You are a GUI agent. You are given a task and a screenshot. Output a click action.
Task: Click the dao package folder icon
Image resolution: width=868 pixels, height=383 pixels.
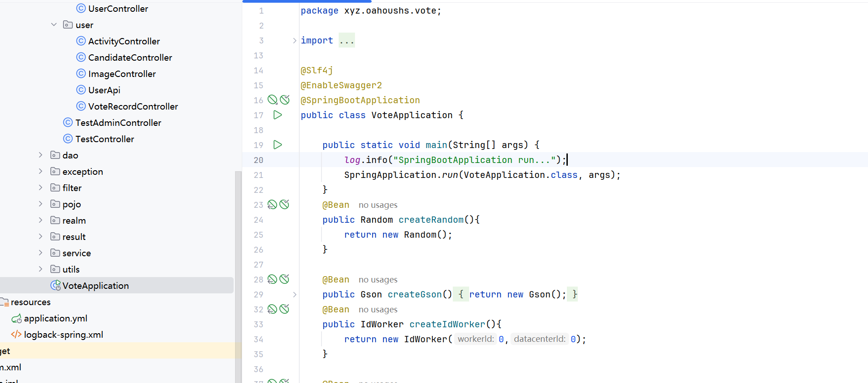pos(55,155)
